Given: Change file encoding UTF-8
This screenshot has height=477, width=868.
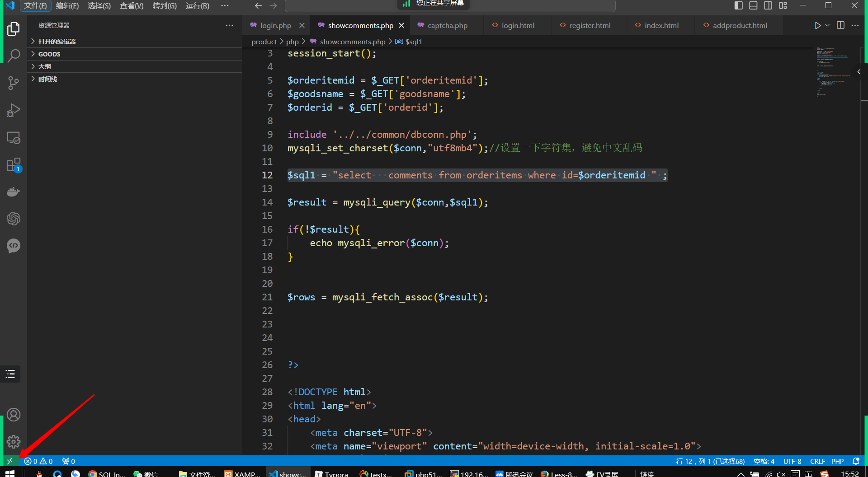Looking at the screenshot, I should point(793,461).
